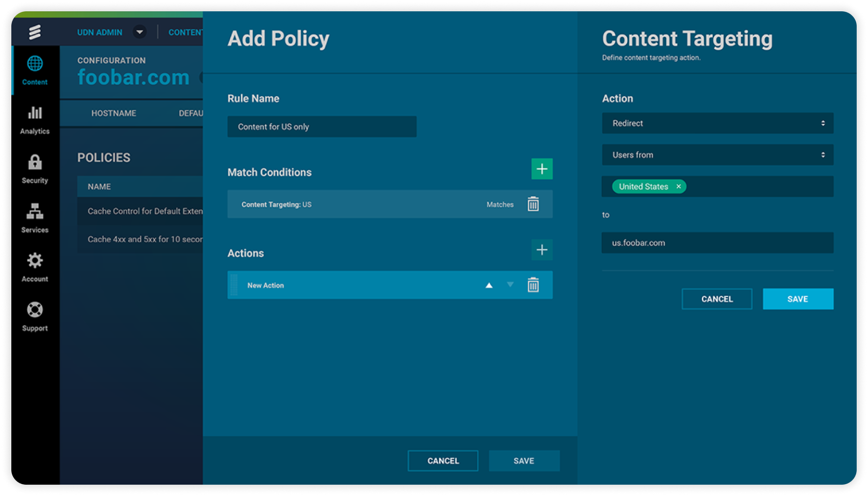The width and height of the screenshot is (868, 496).
Task: Save the Add Policy dialog
Action: click(524, 461)
